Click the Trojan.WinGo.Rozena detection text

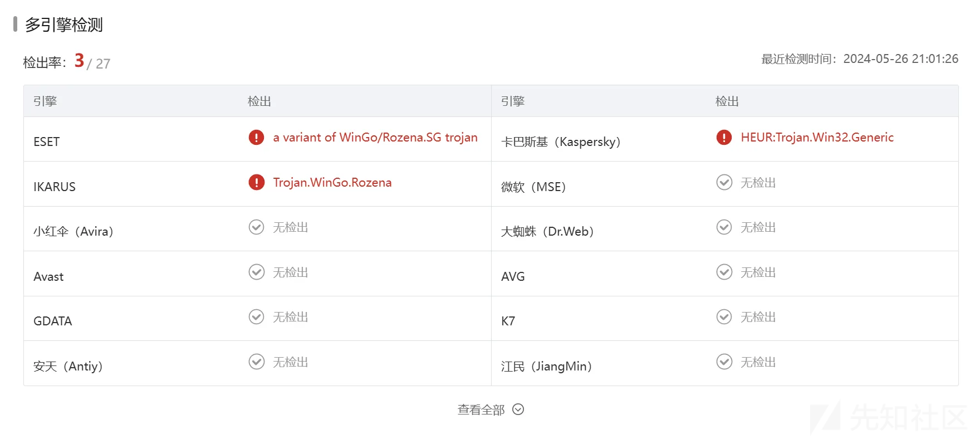pos(332,183)
